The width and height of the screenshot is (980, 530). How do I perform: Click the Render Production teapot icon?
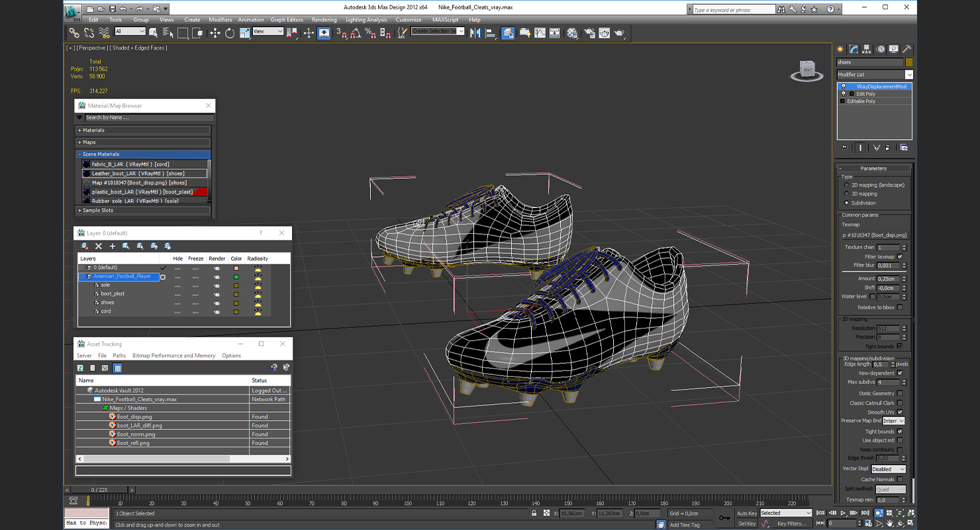click(x=619, y=32)
